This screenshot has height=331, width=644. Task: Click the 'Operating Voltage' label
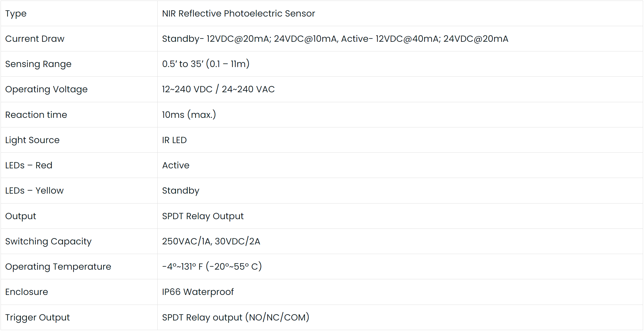pos(46,89)
